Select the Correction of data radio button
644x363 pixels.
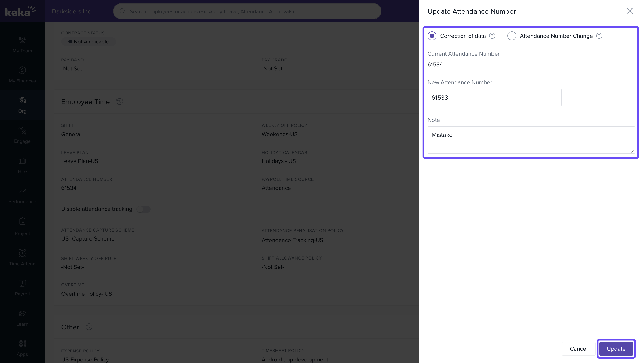432,36
